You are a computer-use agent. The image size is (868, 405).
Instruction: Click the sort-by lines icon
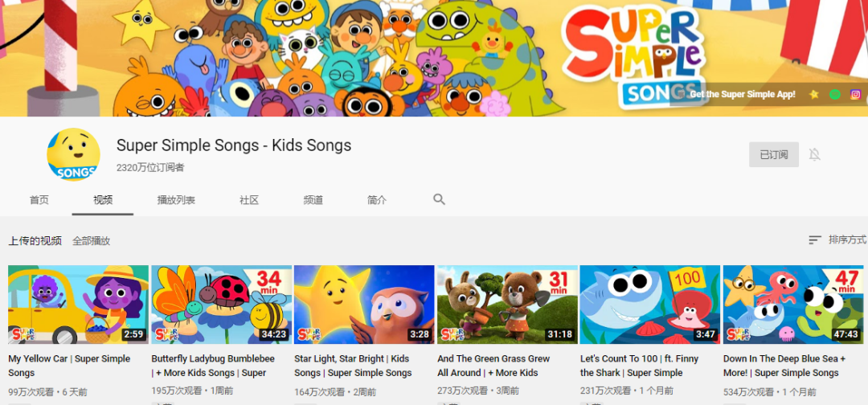pyautogui.click(x=815, y=240)
